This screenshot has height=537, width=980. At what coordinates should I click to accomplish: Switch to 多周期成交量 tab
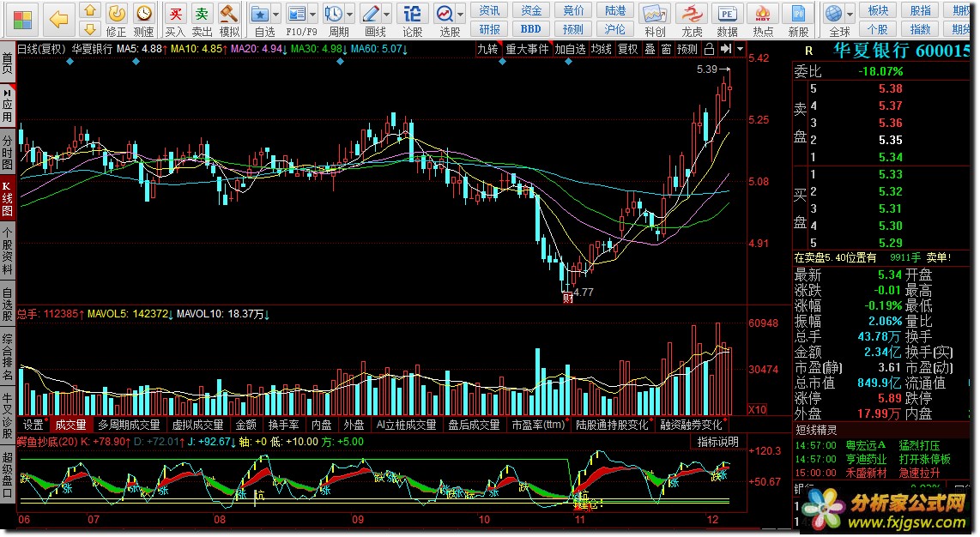coord(129,425)
